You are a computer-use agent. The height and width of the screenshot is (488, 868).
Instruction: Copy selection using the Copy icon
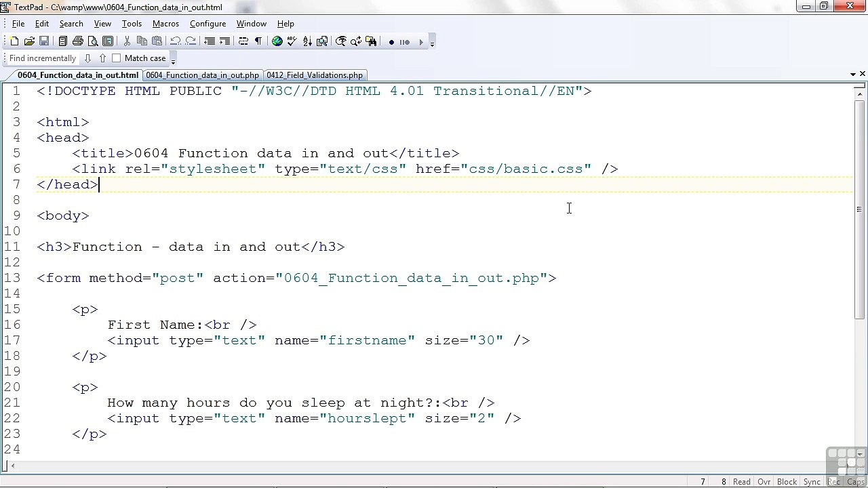142,41
